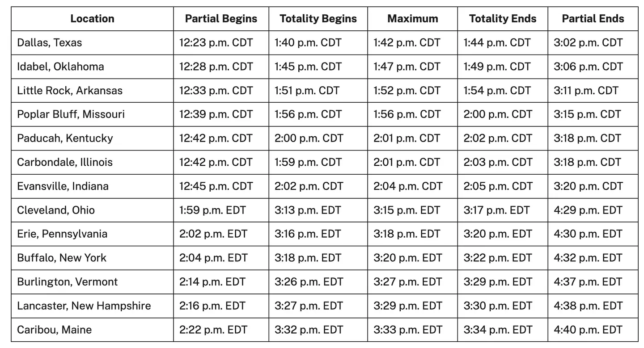Viewport: 644px width, 348px height.
Task: Click the Buffalo, New York cell
Action: (62, 258)
